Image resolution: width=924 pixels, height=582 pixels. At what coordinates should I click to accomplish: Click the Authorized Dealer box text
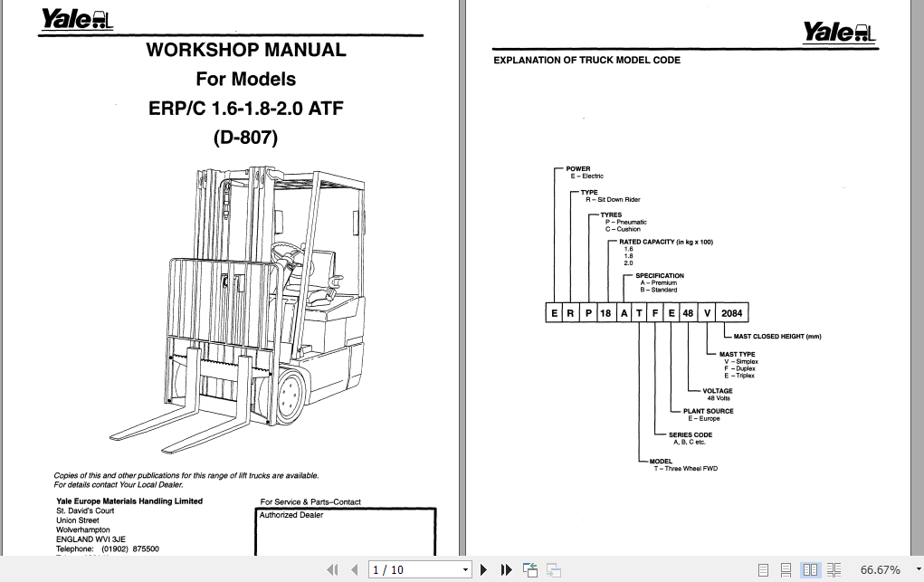click(291, 515)
